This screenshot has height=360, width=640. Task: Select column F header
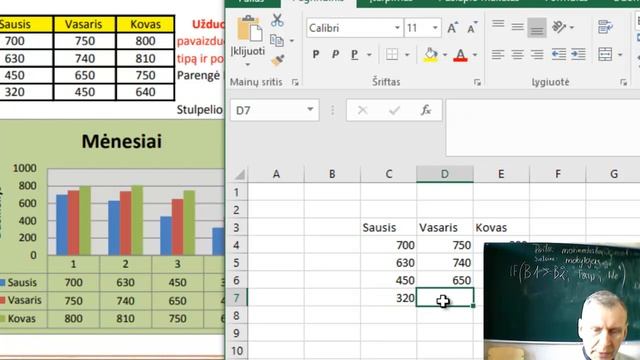(558, 174)
